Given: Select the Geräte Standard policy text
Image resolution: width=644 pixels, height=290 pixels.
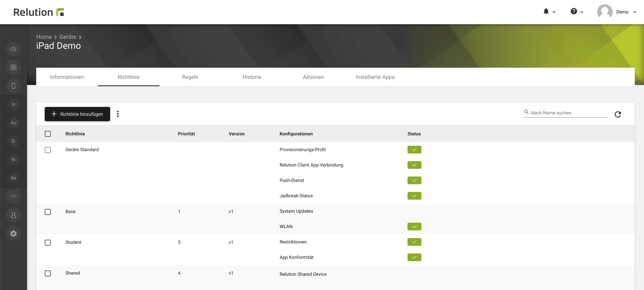Looking at the screenshot, I should [82, 150].
